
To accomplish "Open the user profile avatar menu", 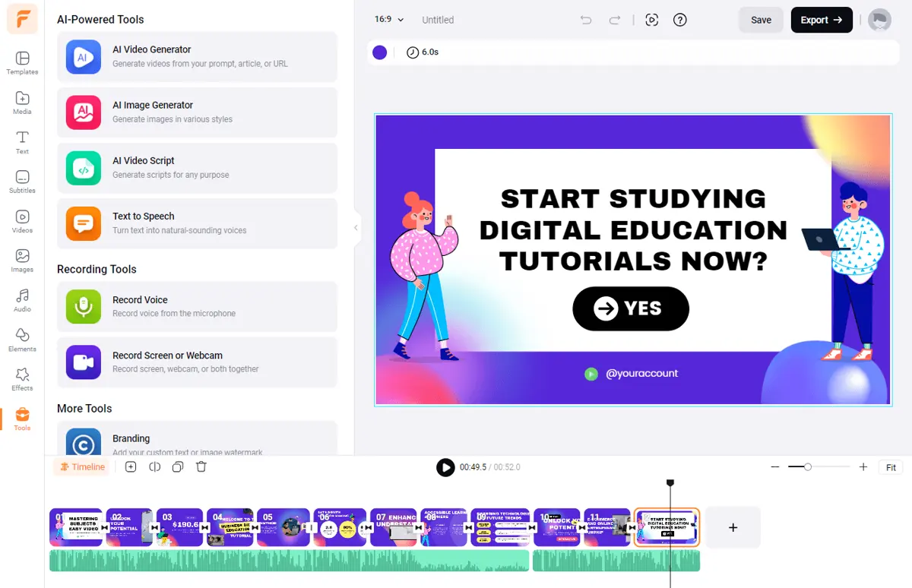I will coord(879,20).
